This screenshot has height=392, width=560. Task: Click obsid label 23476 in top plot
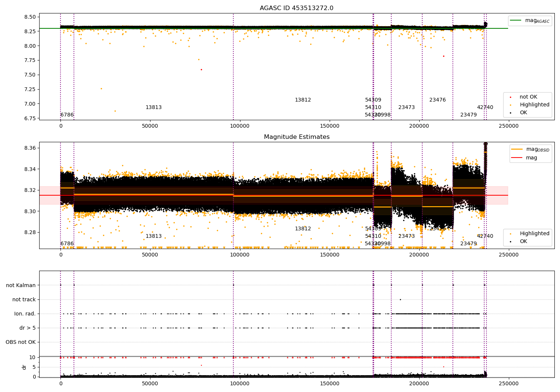click(438, 100)
